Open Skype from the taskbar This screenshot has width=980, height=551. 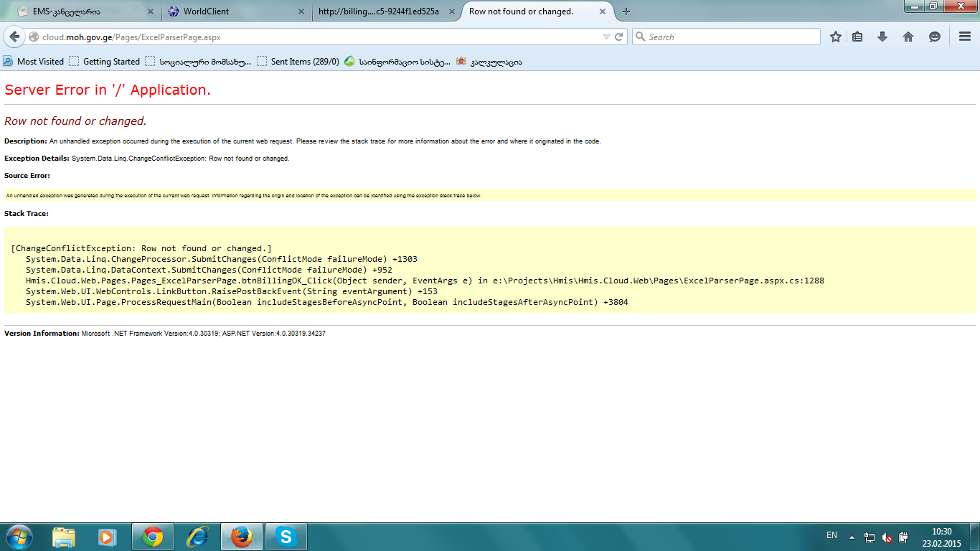pos(286,537)
